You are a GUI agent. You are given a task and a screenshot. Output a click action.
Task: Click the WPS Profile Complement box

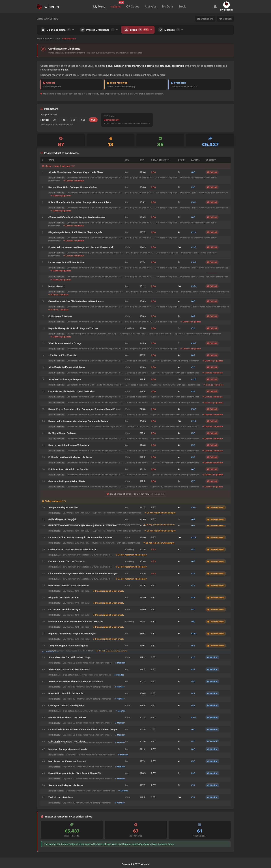coord(127,120)
